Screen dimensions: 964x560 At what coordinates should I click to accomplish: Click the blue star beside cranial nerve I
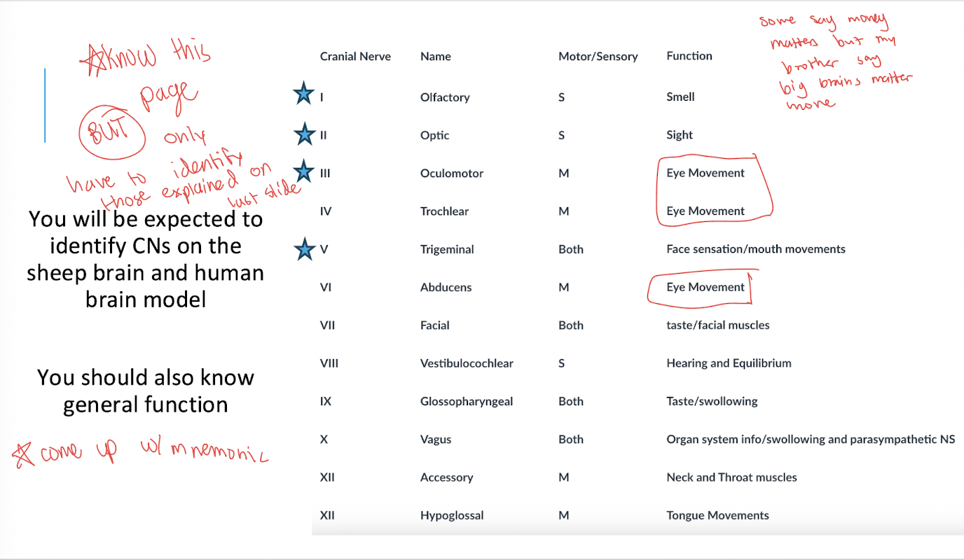[x=303, y=93]
